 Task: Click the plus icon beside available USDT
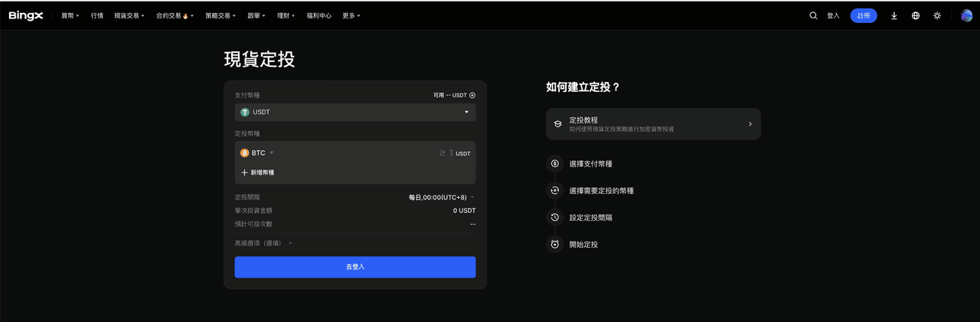tap(472, 95)
